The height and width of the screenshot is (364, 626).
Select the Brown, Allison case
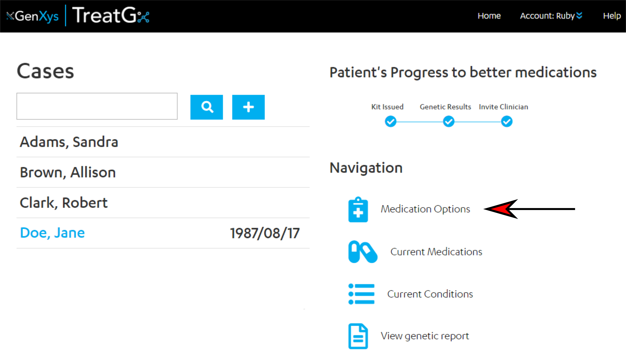[163, 172]
